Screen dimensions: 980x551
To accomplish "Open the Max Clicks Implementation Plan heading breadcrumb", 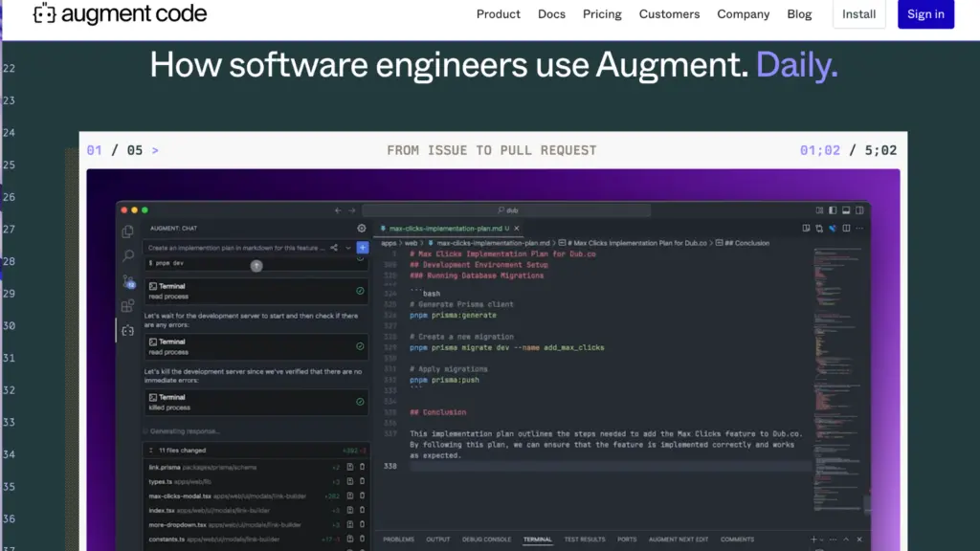I will (x=633, y=243).
